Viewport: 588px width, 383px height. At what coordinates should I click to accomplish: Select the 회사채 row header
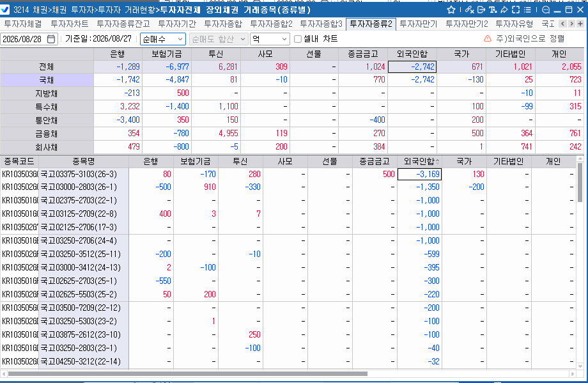click(47, 147)
